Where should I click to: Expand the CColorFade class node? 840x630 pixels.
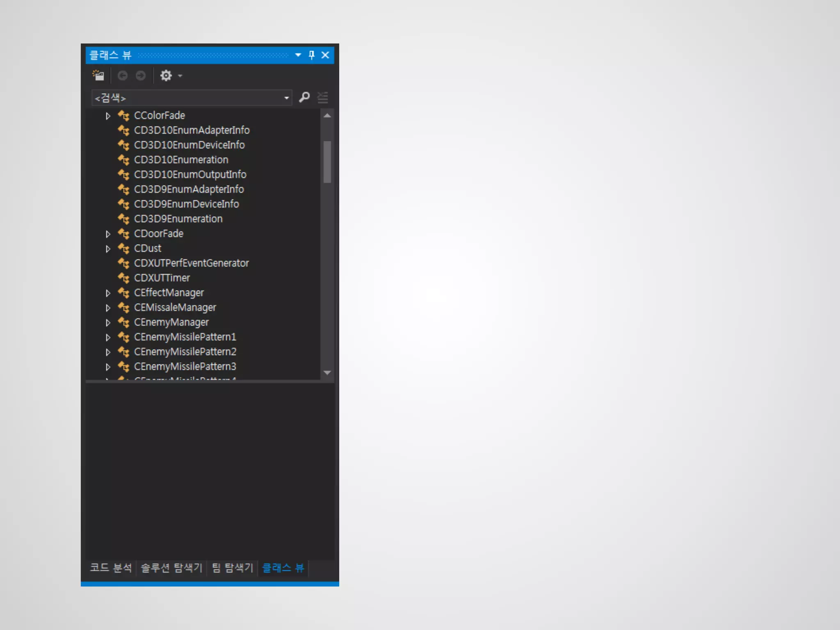click(108, 116)
